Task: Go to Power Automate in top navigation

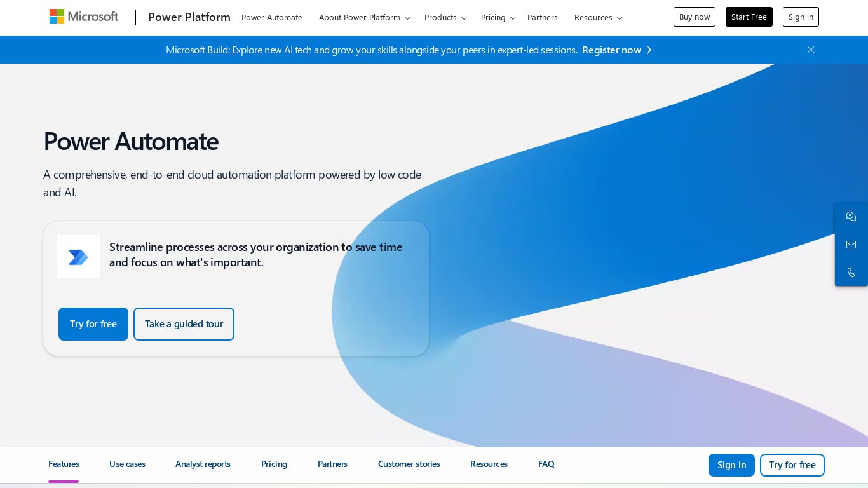Action: pos(272,17)
